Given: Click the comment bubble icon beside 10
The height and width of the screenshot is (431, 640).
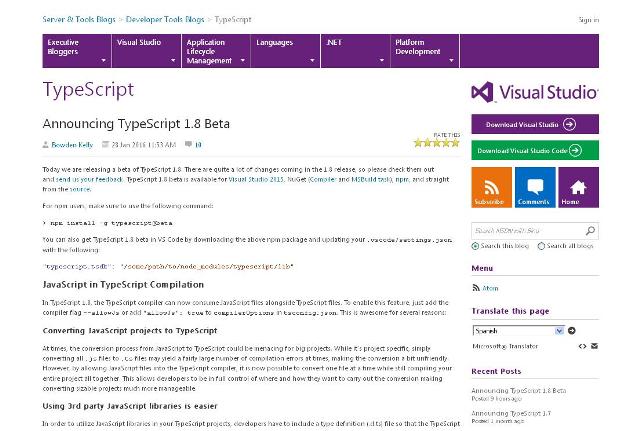Looking at the screenshot, I should pos(188,144).
